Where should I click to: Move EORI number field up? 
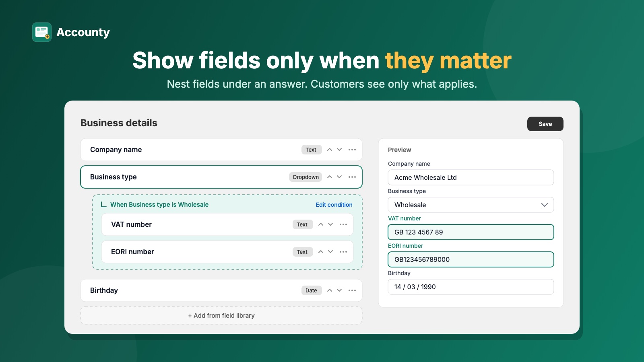coord(321,252)
